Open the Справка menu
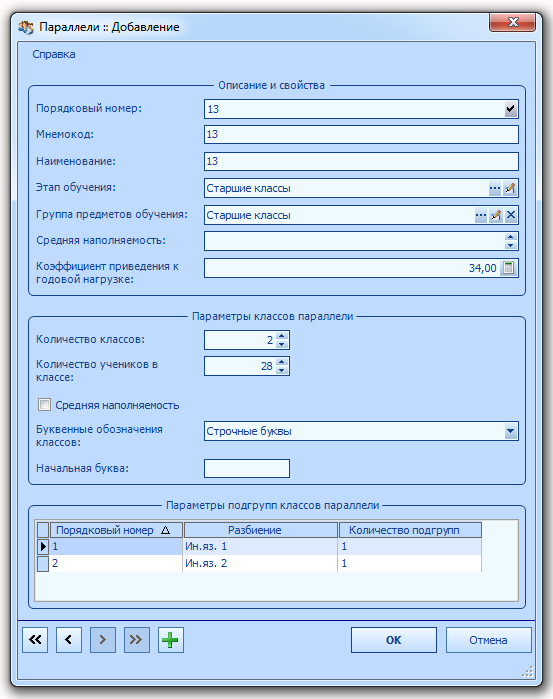 [54, 54]
